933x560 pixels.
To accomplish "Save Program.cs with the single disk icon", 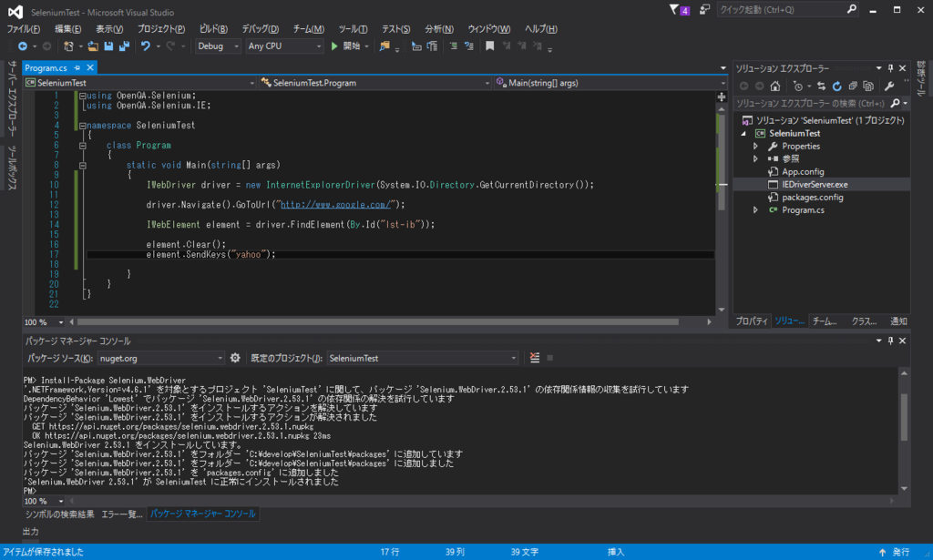I will click(108, 46).
